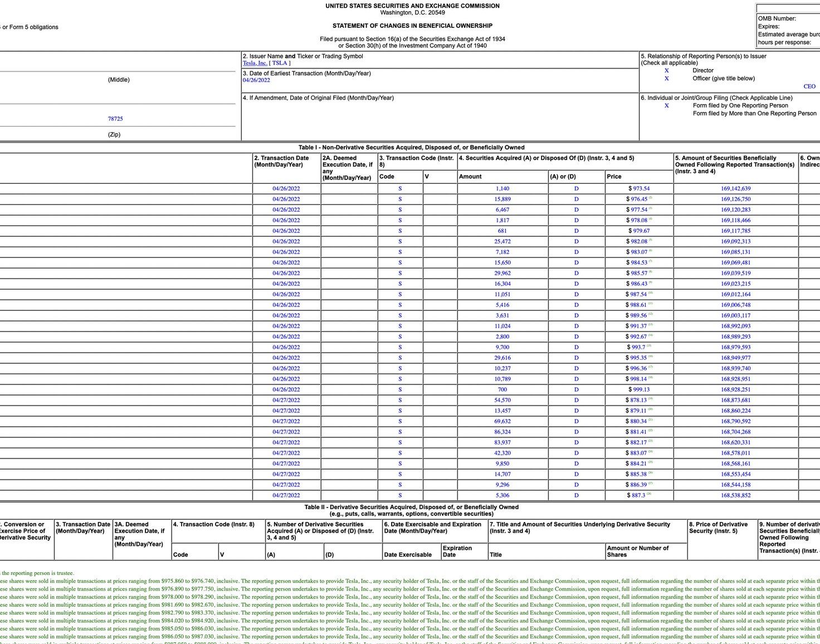This screenshot has width=820, height=644.
Task: Select the price $973.54
Action: (x=639, y=189)
